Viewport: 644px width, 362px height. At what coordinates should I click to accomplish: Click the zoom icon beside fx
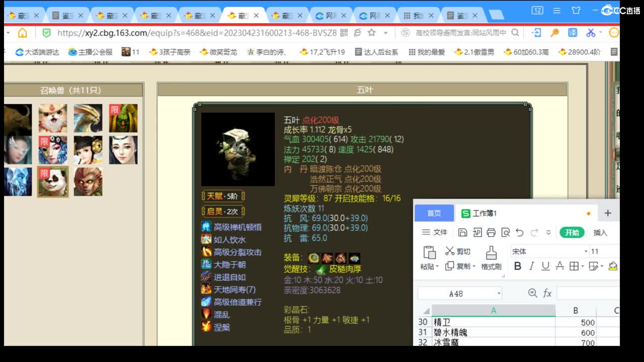click(x=532, y=293)
